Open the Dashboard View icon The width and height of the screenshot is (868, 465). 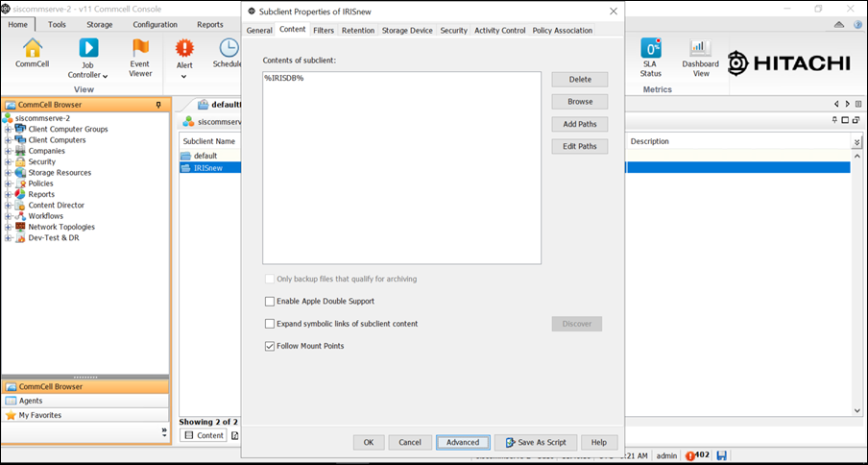[x=700, y=48]
